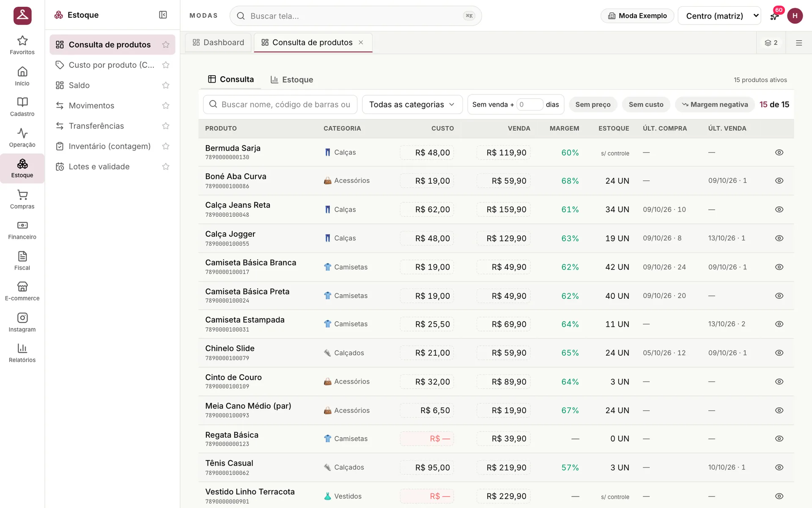The image size is (812, 508).
Task: Open the Centro (matriz) branch selector
Action: point(719,16)
